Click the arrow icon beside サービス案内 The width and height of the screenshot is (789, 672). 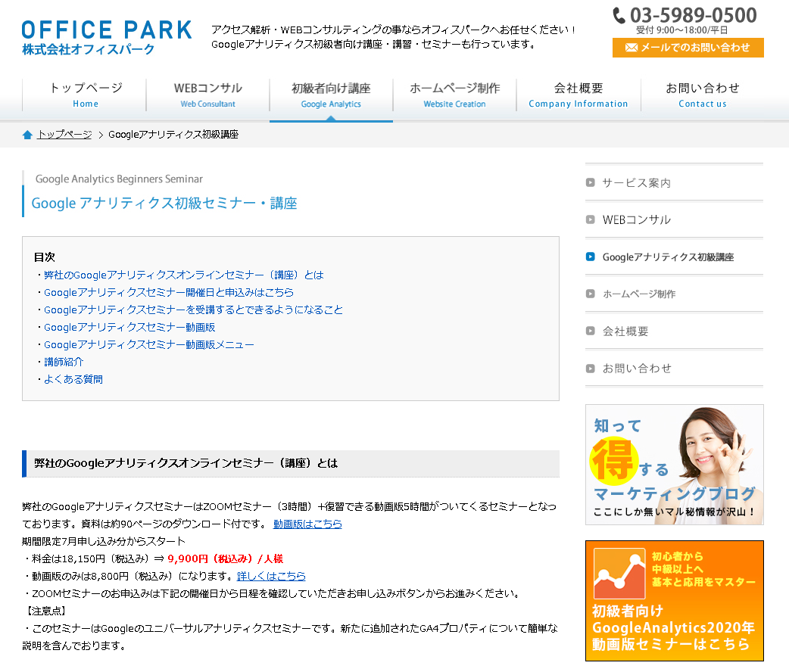pyautogui.click(x=591, y=182)
